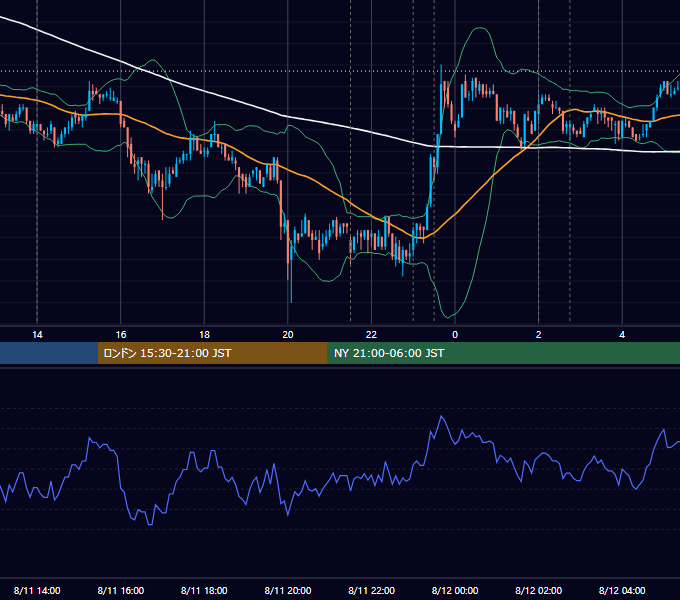Click the 22 hour axis label

[371, 335]
